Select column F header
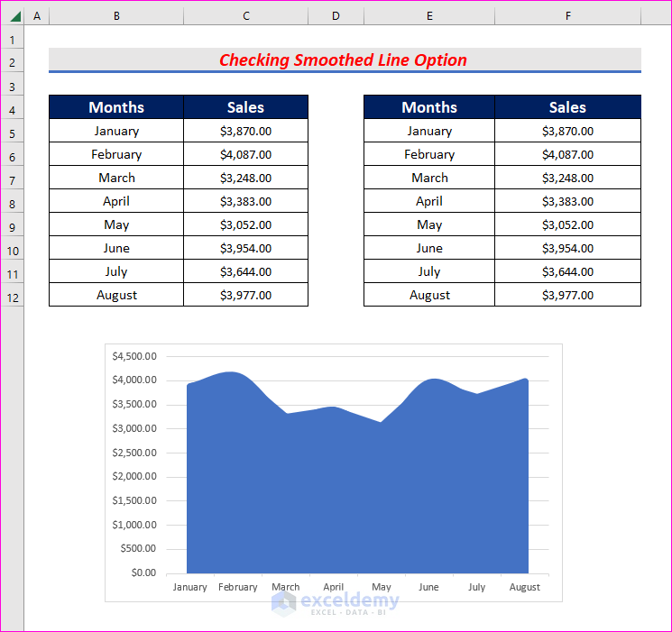Viewport: 672px width, 632px height. click(x=568, y=16)
